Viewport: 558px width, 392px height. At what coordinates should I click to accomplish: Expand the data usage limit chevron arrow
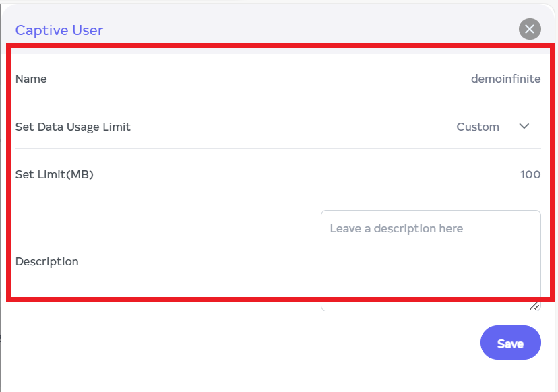(524, 127)
